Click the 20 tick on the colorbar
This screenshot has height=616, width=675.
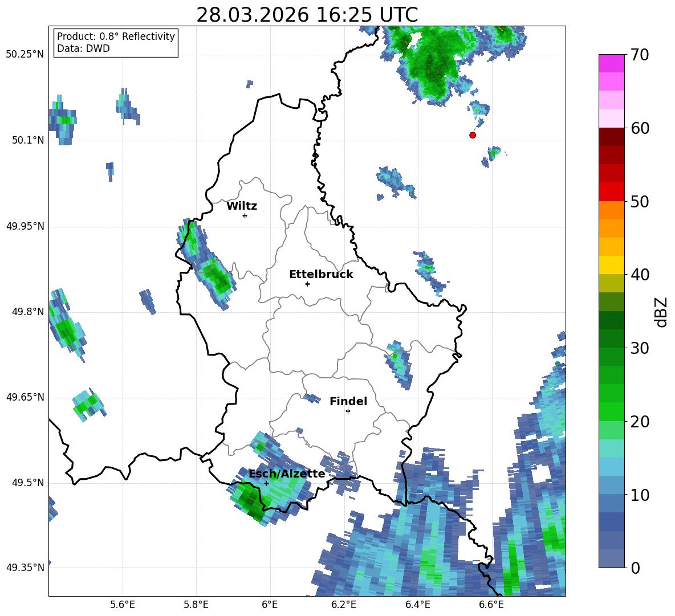click(639, 422)
